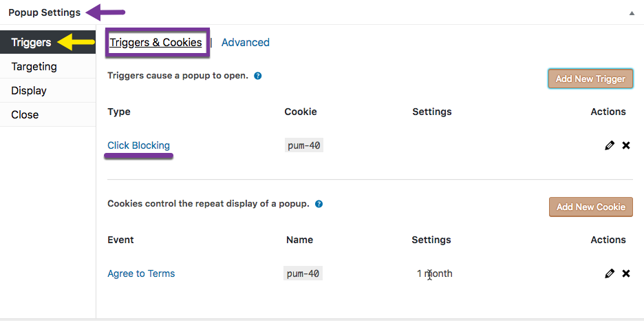This screenshot has width=644, height=321.
Task: Open help icon beside Cookies control repeat display
Action: pyautogui.click(x=319, y=204)
